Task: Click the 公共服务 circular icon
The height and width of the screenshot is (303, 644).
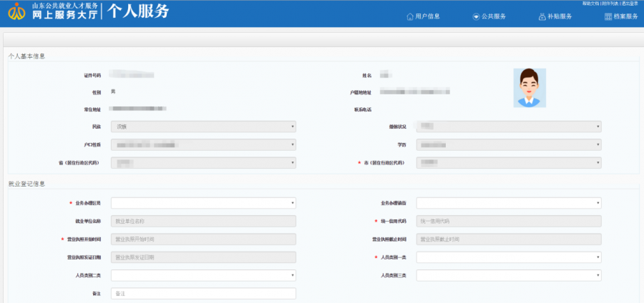Action: click(477, 17)
